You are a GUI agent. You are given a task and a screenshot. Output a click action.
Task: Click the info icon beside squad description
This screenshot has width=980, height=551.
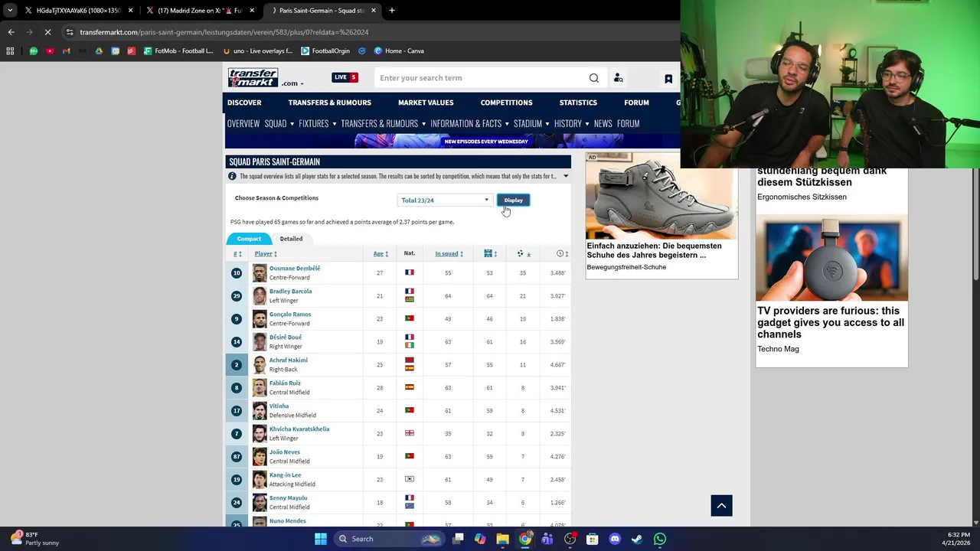[x=232, y=176]
